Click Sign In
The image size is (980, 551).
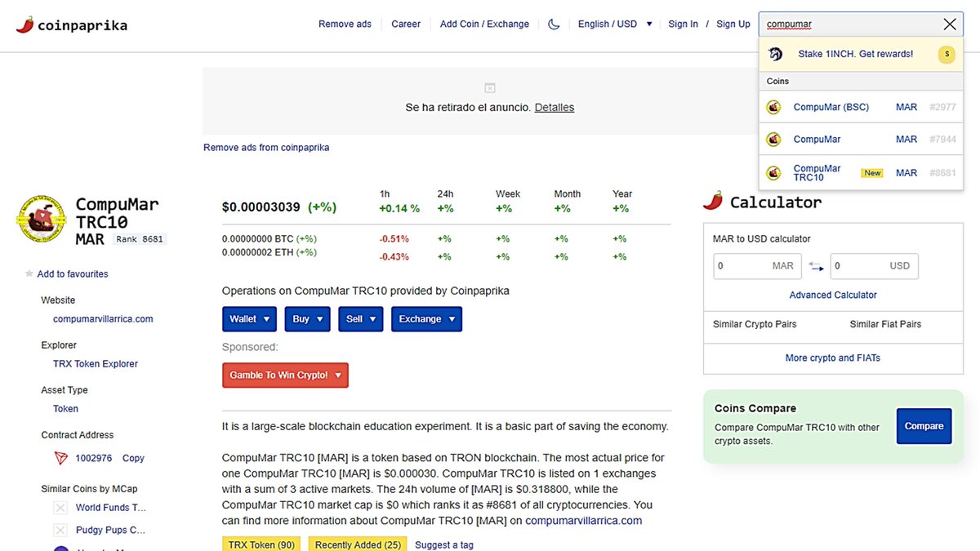tap(683, 24)
